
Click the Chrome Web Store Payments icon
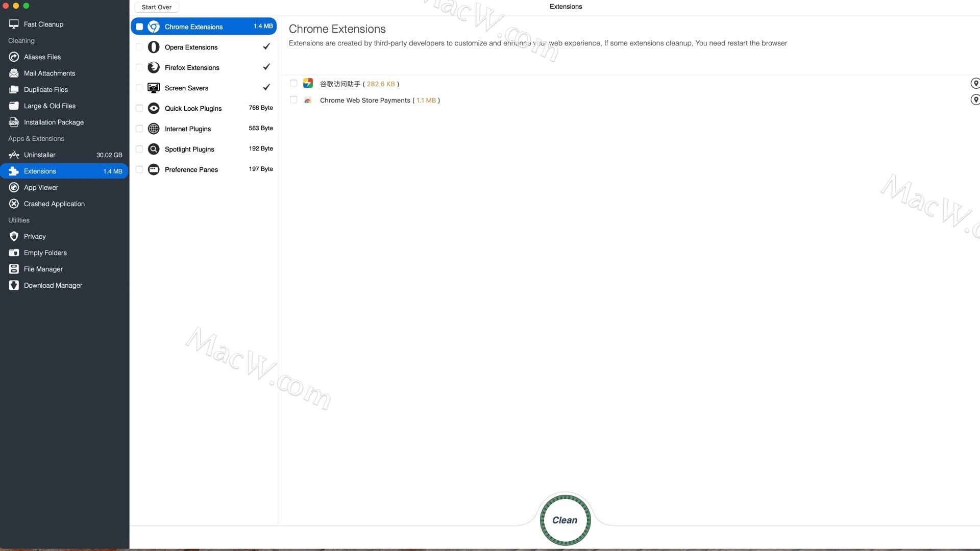(x=308, y=100)
